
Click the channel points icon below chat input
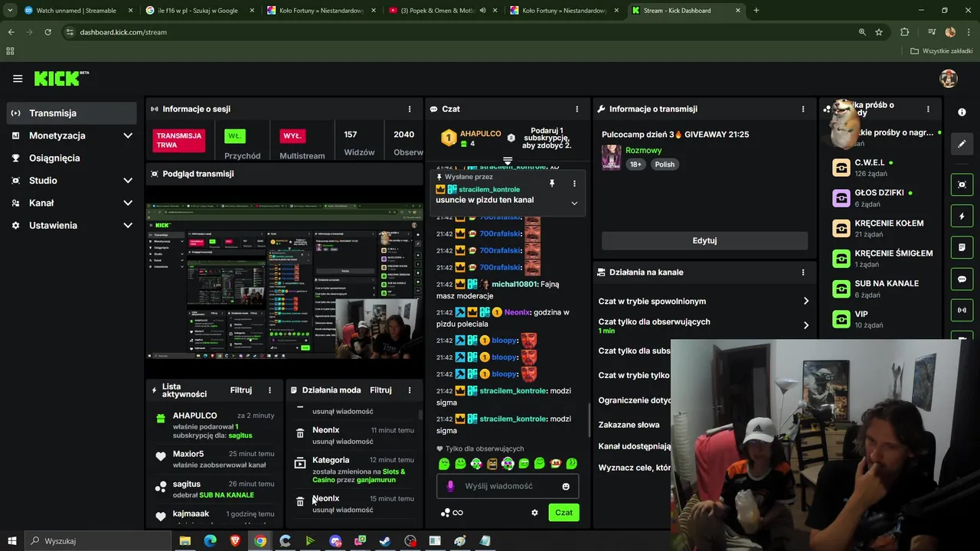tap(446, 513)
